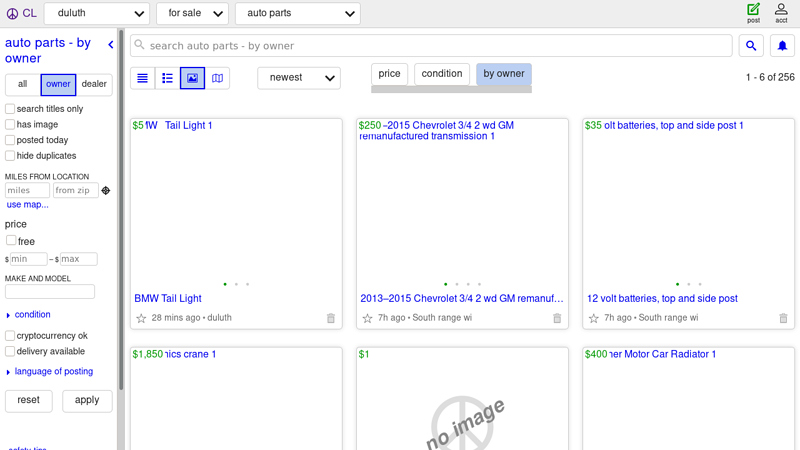
Task: Click the horizontal scrollbar under filter chips
Action: point(452,89)
